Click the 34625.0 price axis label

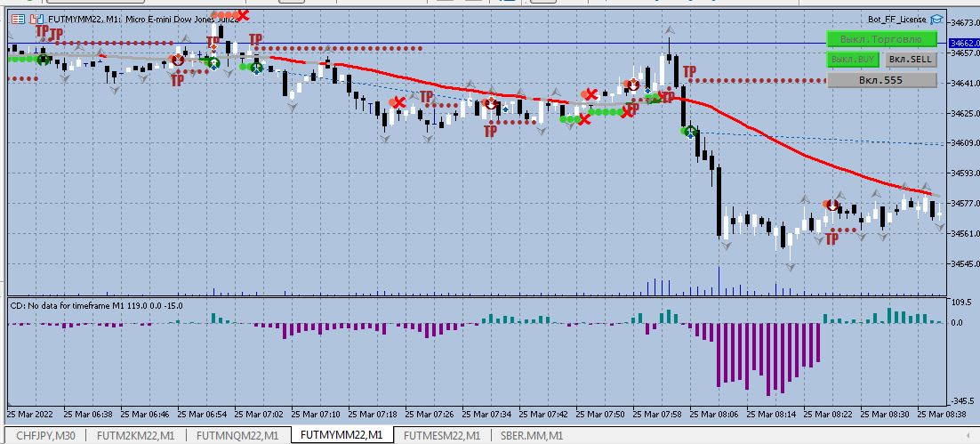tap(963, 114)
